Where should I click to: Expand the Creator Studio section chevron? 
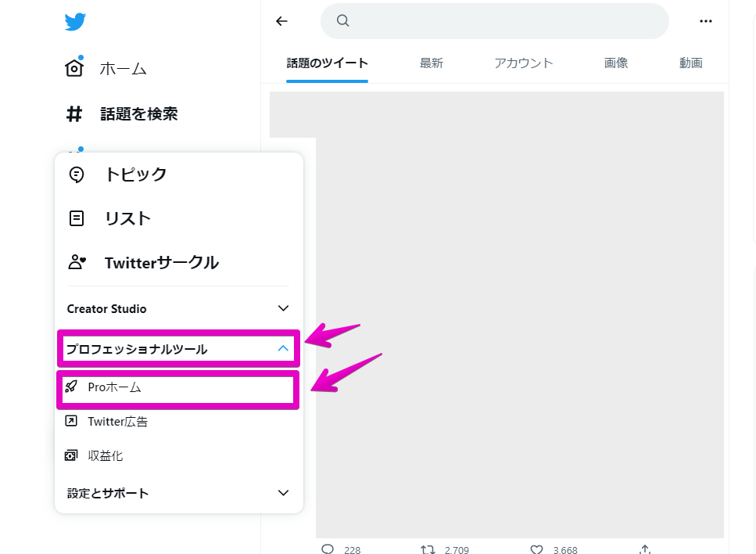pos(284,308)
